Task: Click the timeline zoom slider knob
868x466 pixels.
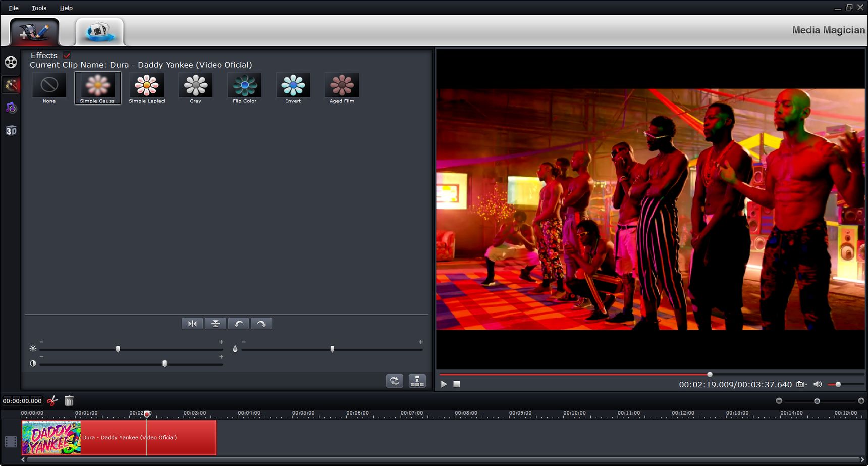Action: 817,401
